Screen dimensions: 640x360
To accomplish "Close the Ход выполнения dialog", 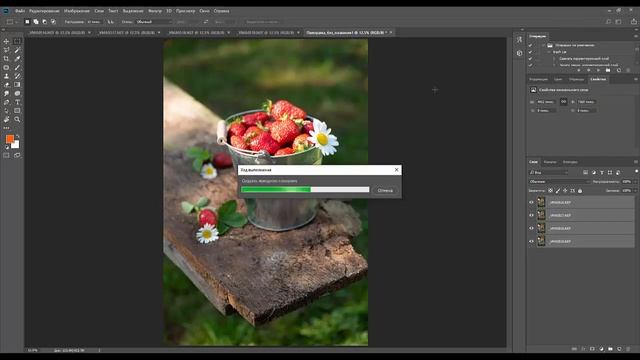I will tap(396, 170).
